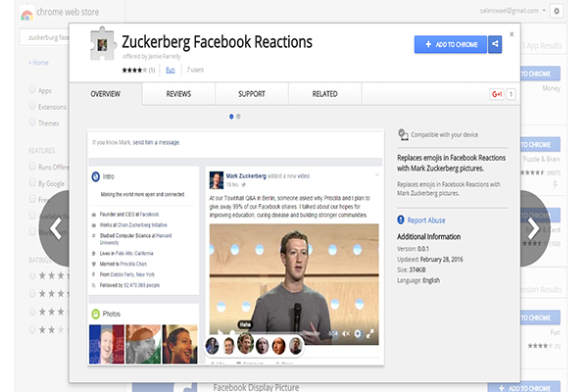Image resolution: width=588 pixels, height=392 pixels.
Task: Toggle the By Google checkbox
Action: tap(32, 182)
